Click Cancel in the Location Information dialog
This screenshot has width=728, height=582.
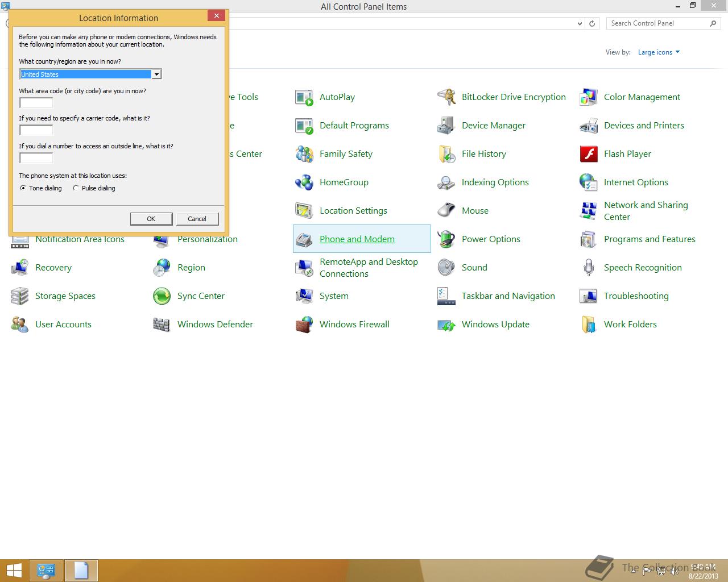pyautogui.click(x=197, y=219)
